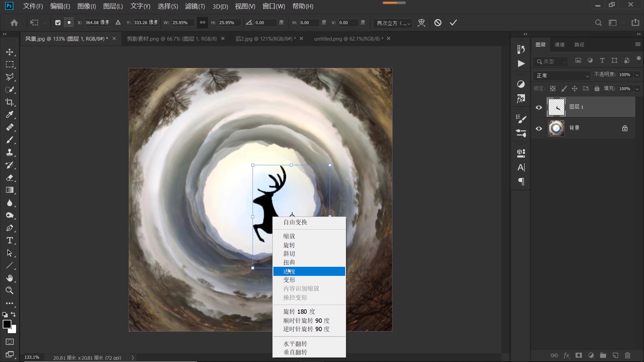The width and height of the screenshot is (644, 362).
Task: Hide 图层 1 layer visibility
Action: click(539, 107)
